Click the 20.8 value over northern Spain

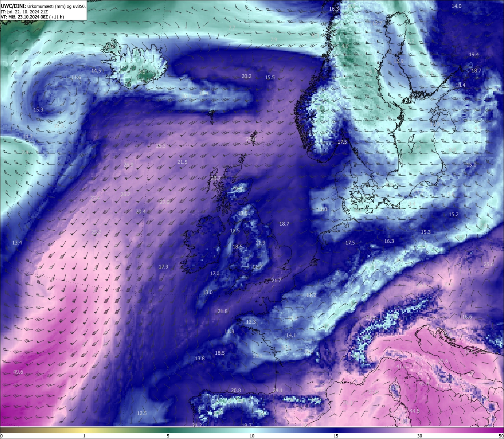236,390
